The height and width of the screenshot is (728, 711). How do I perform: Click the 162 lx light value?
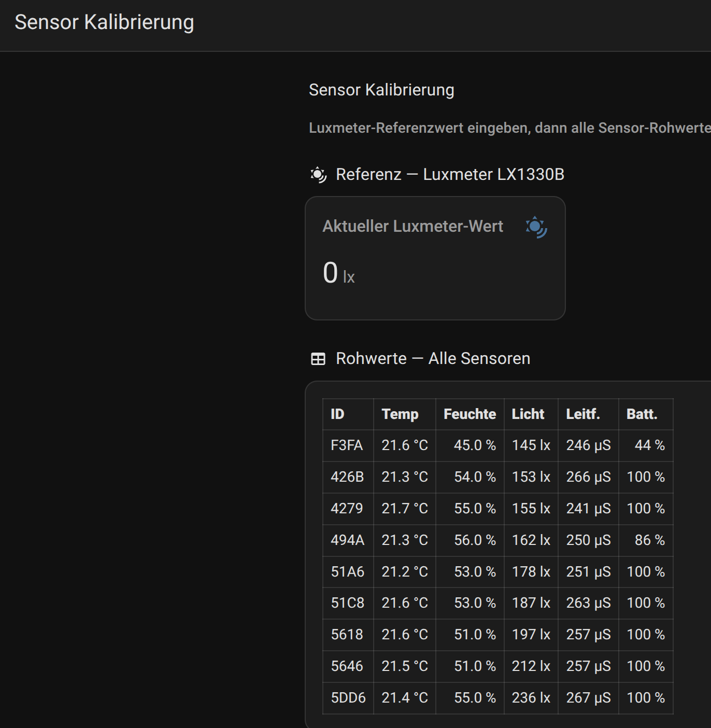[531, 540]
